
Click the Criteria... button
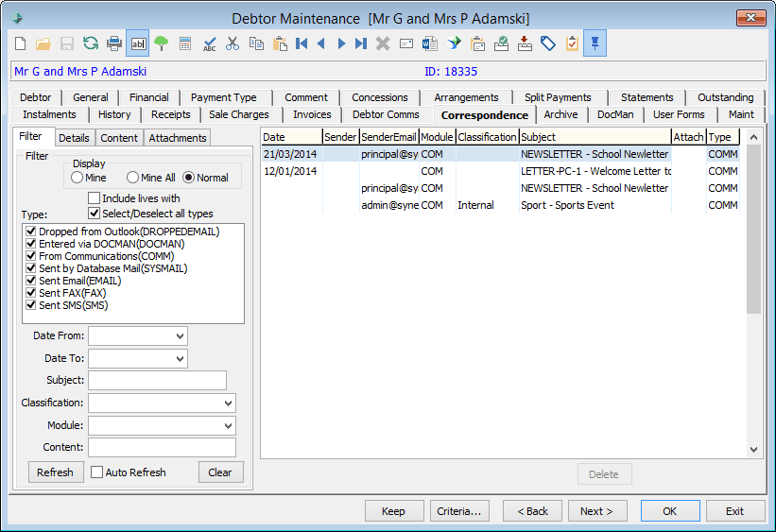tap(459, 511)
